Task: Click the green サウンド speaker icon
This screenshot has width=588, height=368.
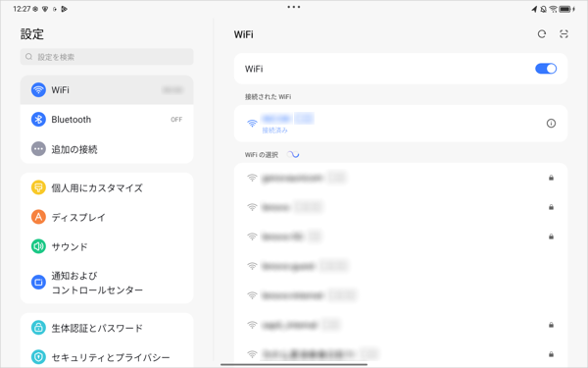Action: click(x=38, y=246)
